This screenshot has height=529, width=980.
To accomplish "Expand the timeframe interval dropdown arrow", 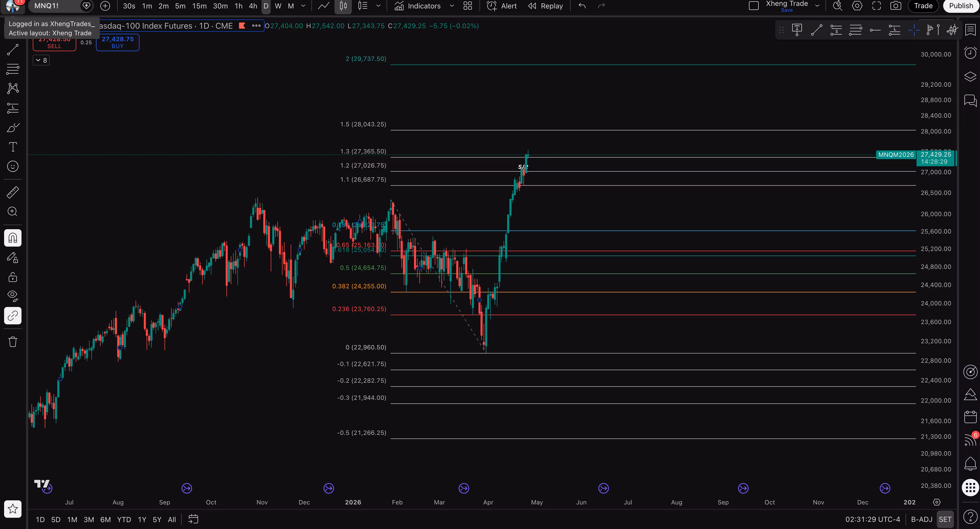I will 303,6.
